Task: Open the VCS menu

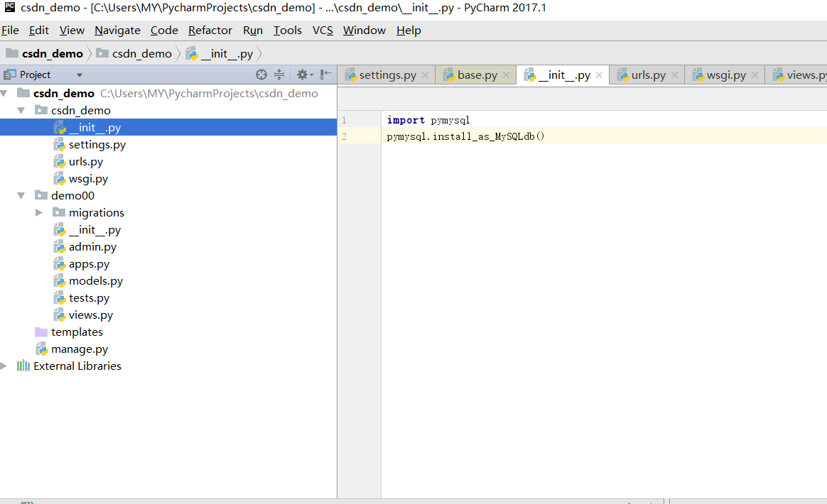Action: pos(323,31)
